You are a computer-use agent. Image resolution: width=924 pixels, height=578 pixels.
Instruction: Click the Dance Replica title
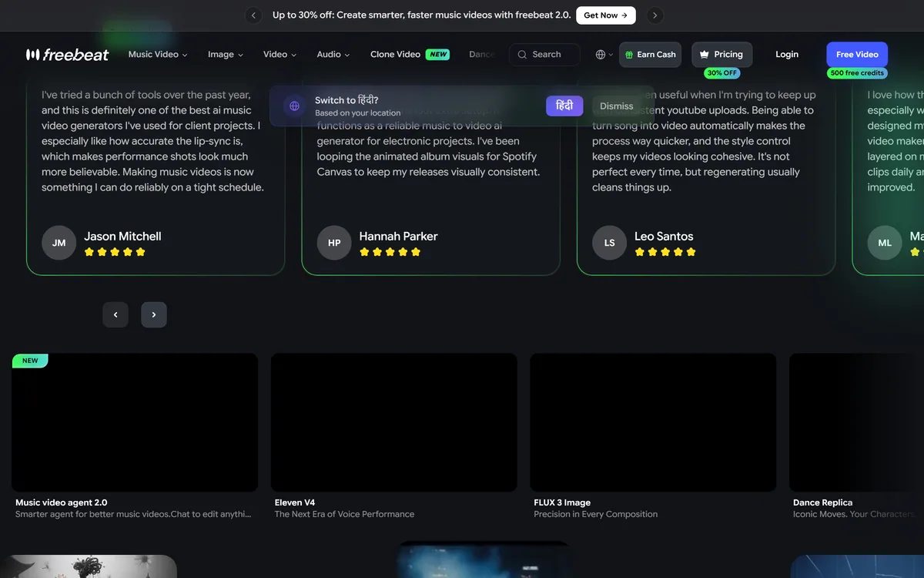click(x=822, y=502)
